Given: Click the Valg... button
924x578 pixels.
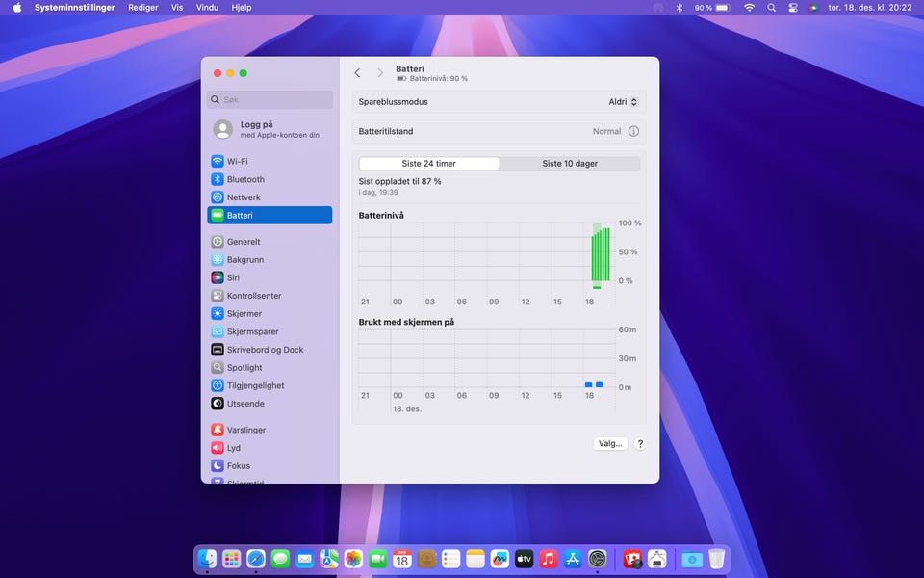Looking at the screenshot, I should [x=609, y=444].
